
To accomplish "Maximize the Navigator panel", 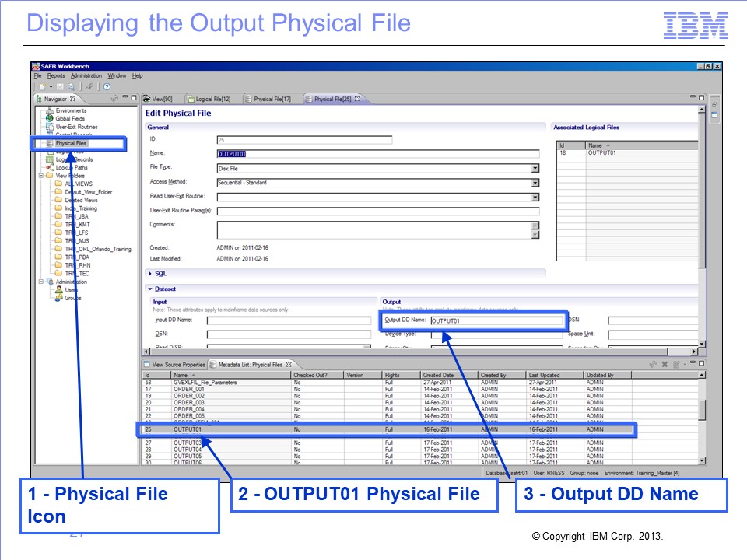I will point(134,98).
